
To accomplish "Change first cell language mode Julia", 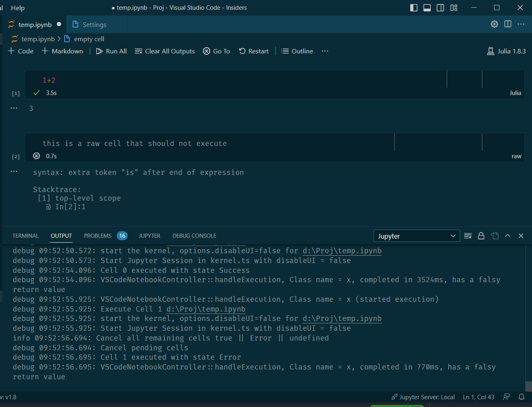I will tap(515, 93).
